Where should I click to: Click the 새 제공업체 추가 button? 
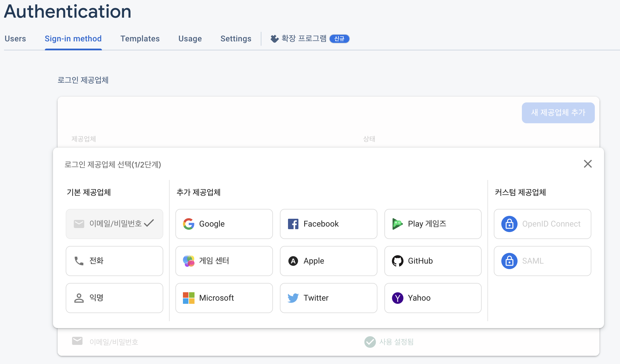point(558,113)
